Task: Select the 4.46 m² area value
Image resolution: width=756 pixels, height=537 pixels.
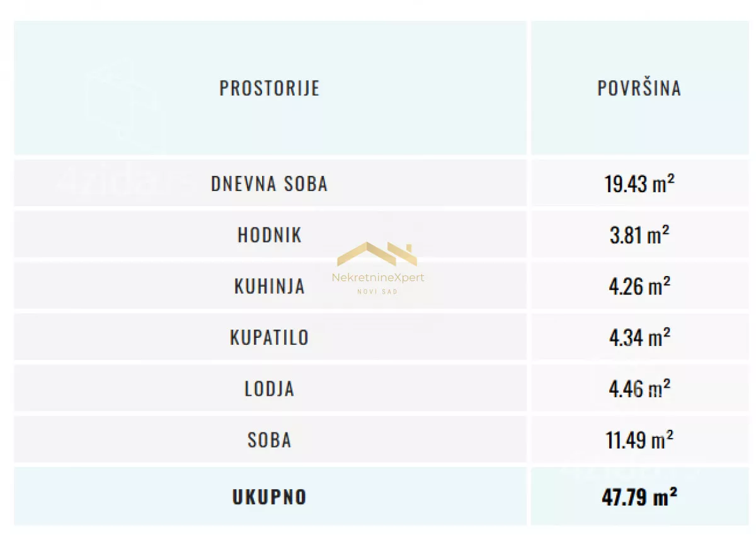Action: click(x=639, y=388)
